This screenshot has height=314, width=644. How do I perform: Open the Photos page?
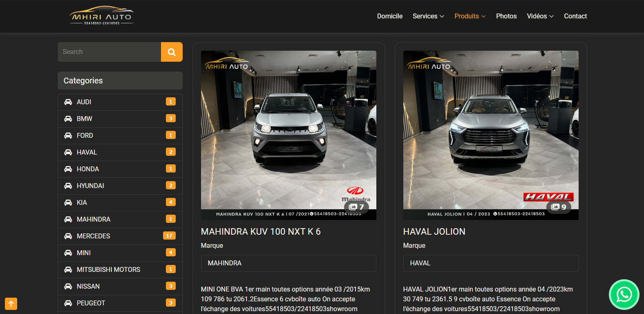click(x=506, y=16)
